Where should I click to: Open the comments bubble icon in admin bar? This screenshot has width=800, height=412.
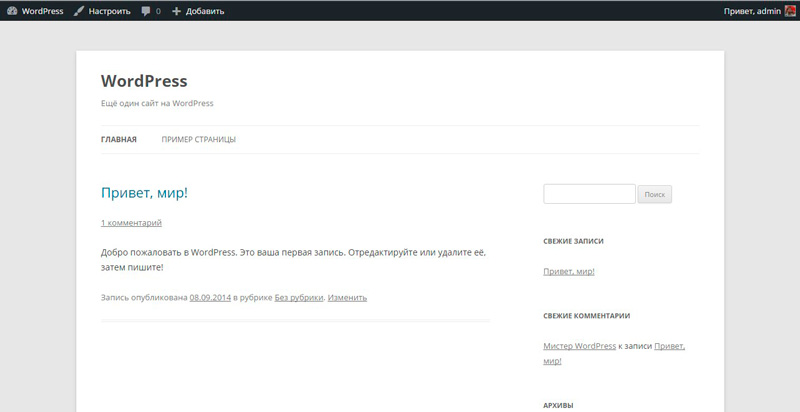(x=146, y=11)
